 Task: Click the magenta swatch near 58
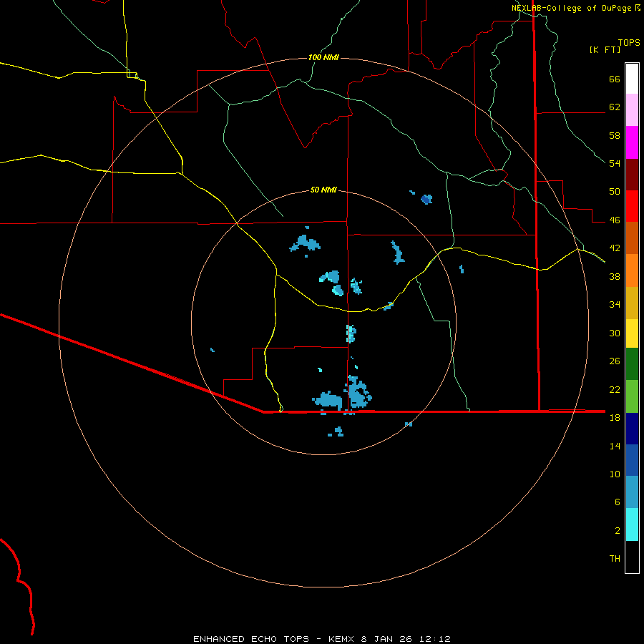pos(632,142)
